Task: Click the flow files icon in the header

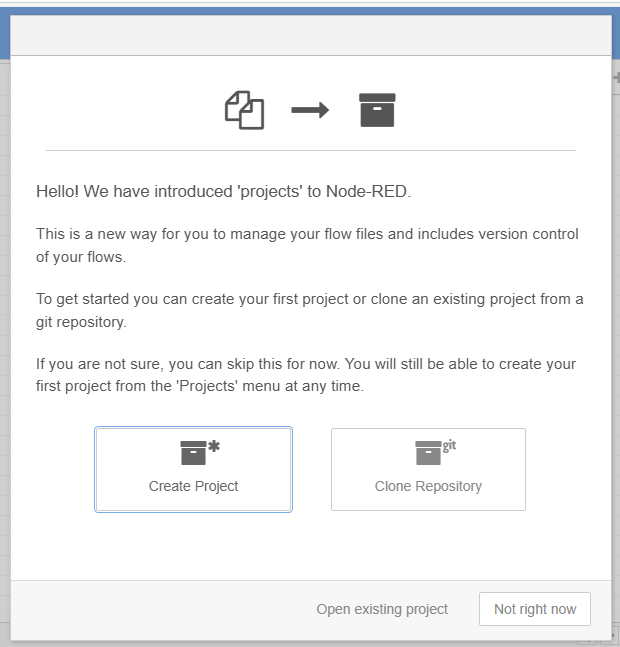Action: click(244, 110)
